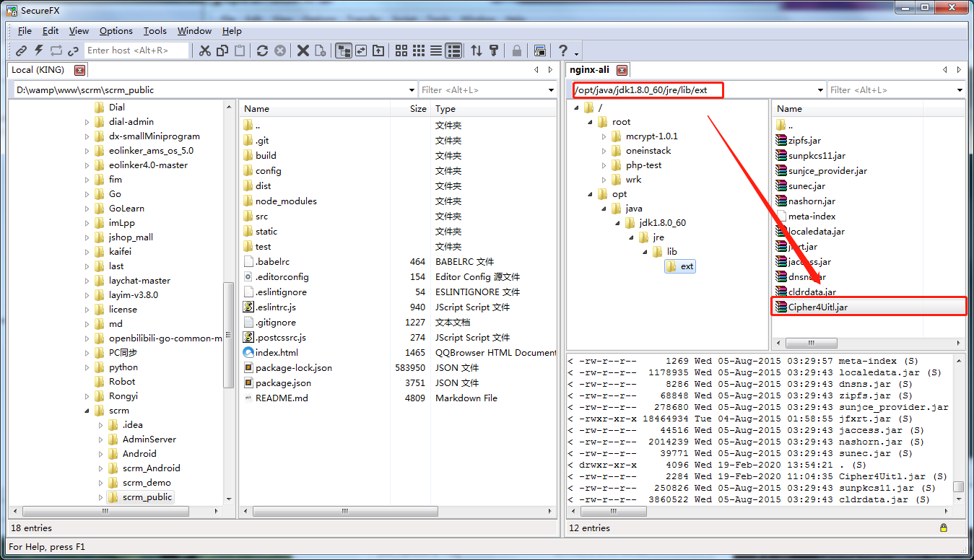Expand the dial-admin folder
The width and height of the screenshot is (974, 560).
(x=87, y=122)
